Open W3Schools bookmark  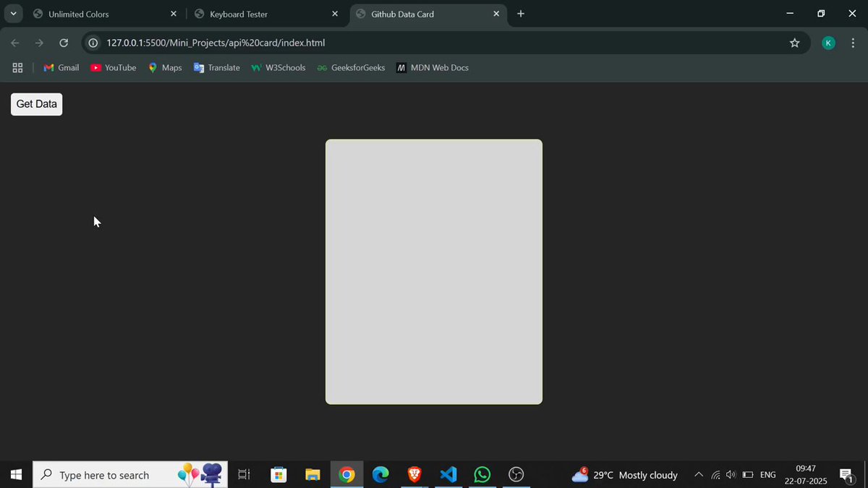[278, 67]
